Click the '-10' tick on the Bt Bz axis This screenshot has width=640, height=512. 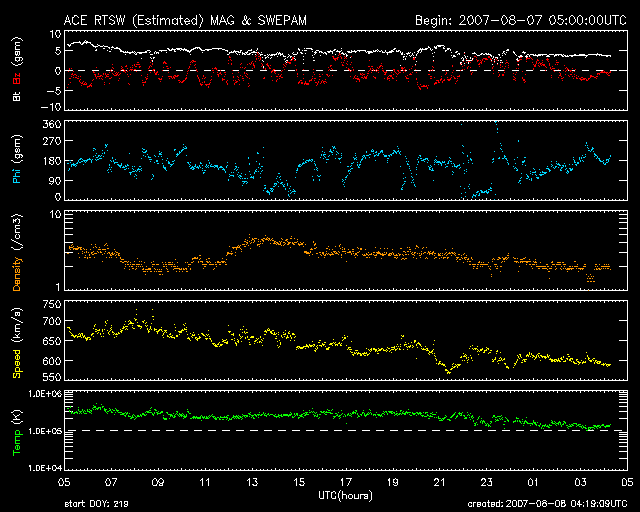pos(51,107)
